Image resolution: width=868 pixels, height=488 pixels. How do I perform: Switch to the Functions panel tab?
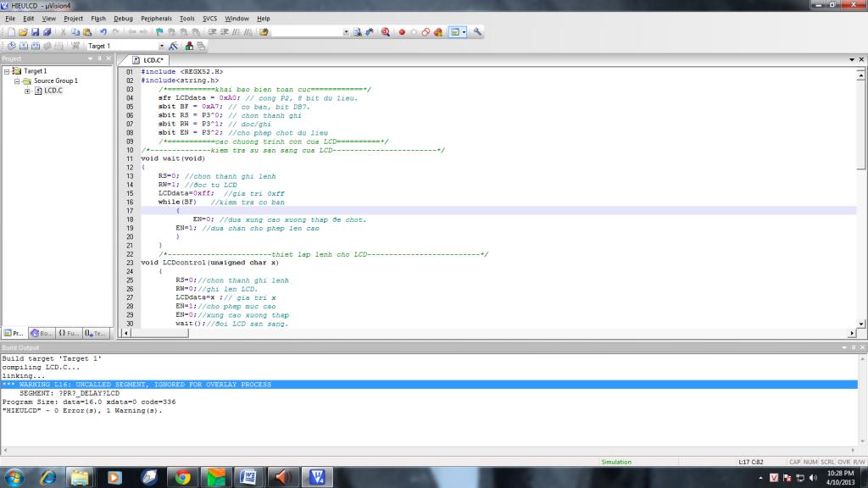[69, 333]
